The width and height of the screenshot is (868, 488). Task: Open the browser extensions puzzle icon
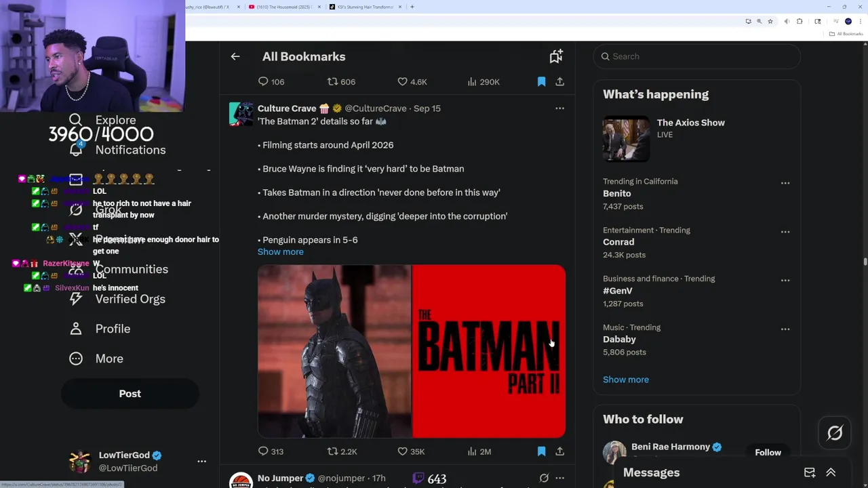pos(800,22)
